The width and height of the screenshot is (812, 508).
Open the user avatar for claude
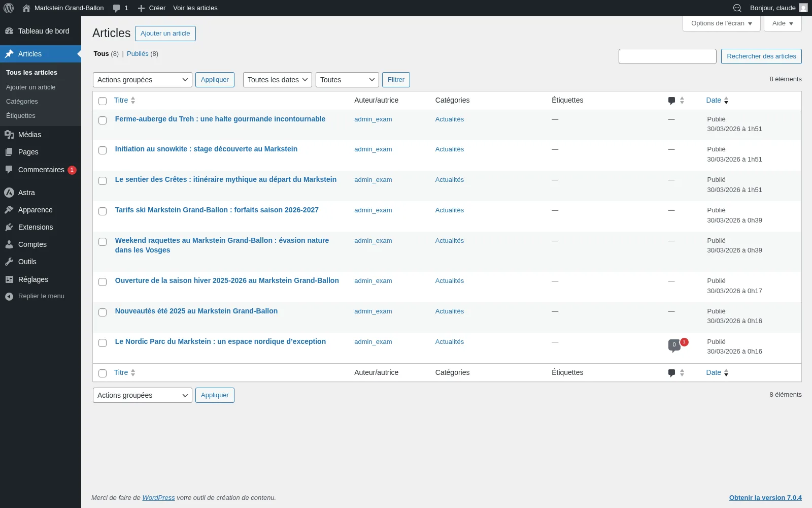pos(803,8)
